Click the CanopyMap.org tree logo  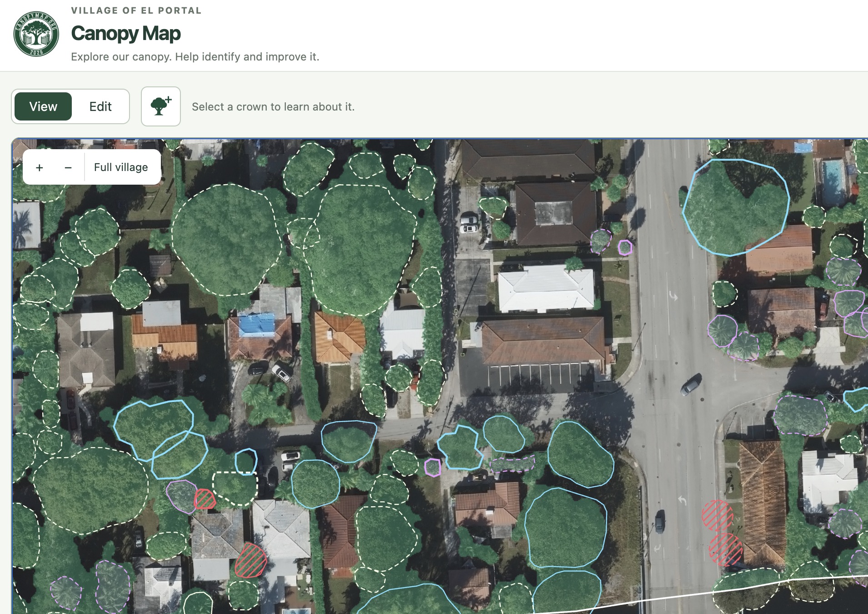[36, 34]
